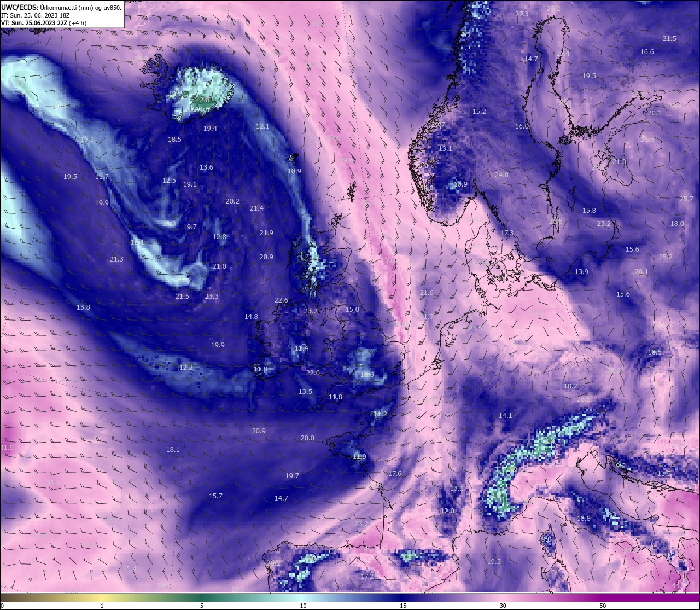
Task: Click the valid time line 'VT: Sun. 25.06.2023 22Z (+4 h)'
Action: 44,23
